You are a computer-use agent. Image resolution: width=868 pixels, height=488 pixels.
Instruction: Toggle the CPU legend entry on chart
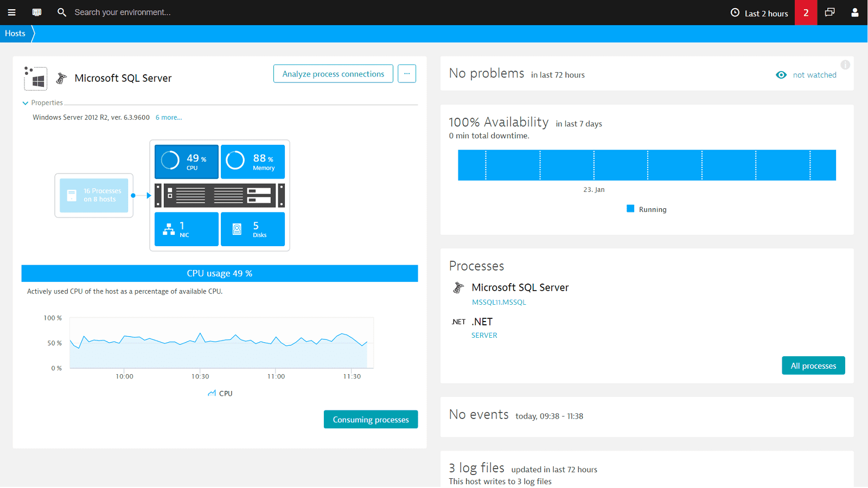point(220,394)
